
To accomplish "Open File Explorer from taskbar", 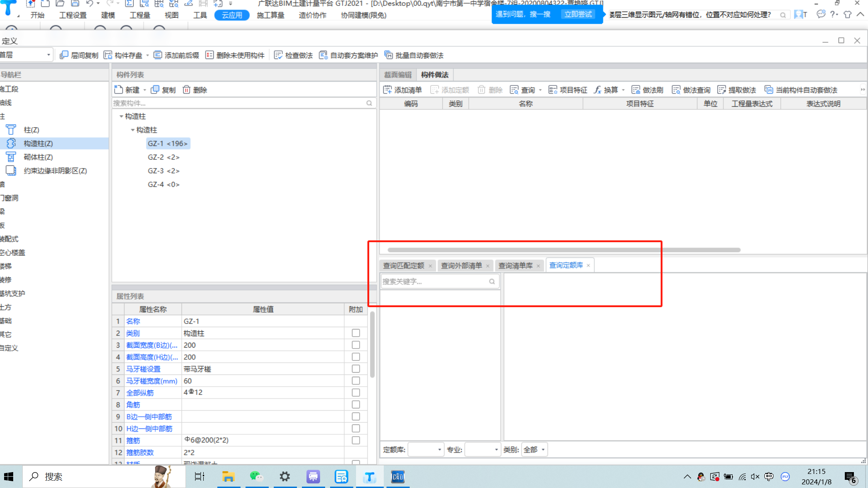I will (x=228, y=477).
